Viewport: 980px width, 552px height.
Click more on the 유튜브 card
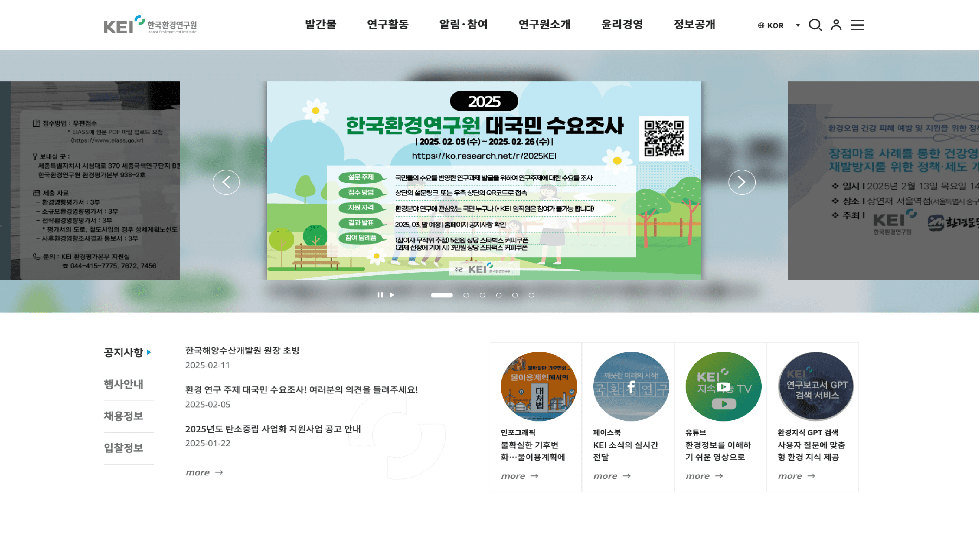pos(704,476)
